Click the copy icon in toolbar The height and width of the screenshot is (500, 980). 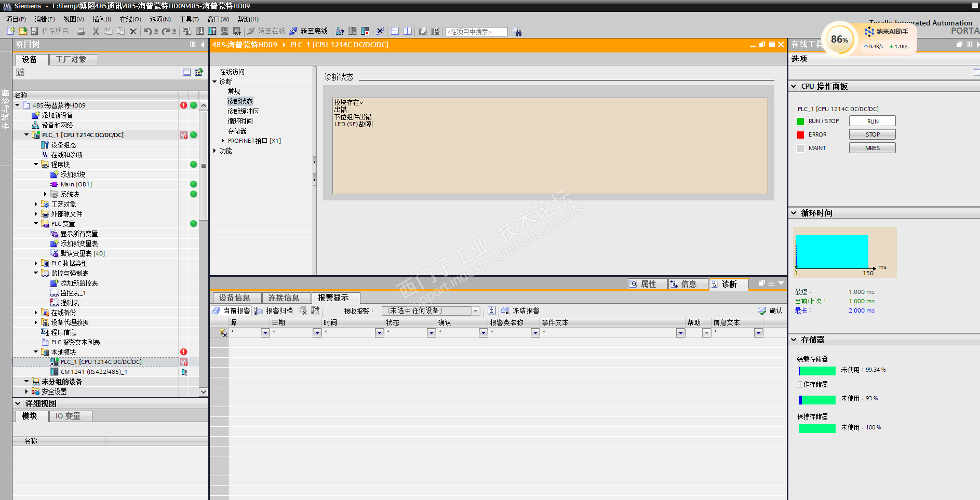(x=108, y=31)
